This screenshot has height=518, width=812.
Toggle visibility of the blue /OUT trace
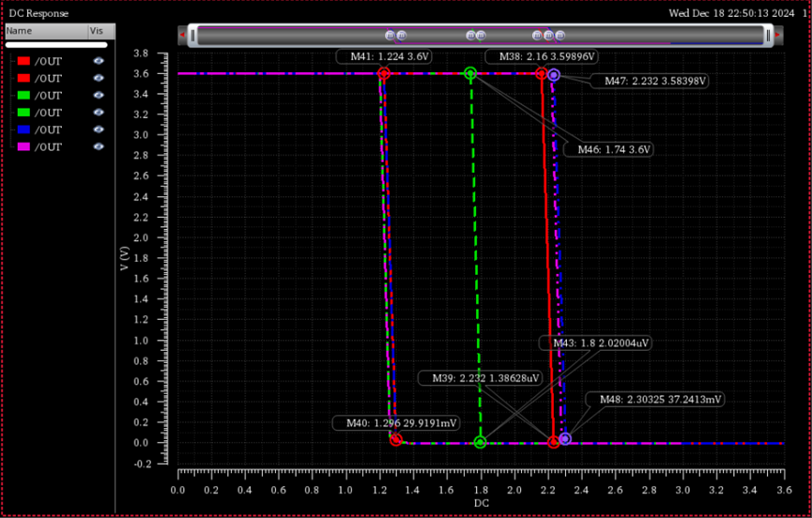pos(99,129)
